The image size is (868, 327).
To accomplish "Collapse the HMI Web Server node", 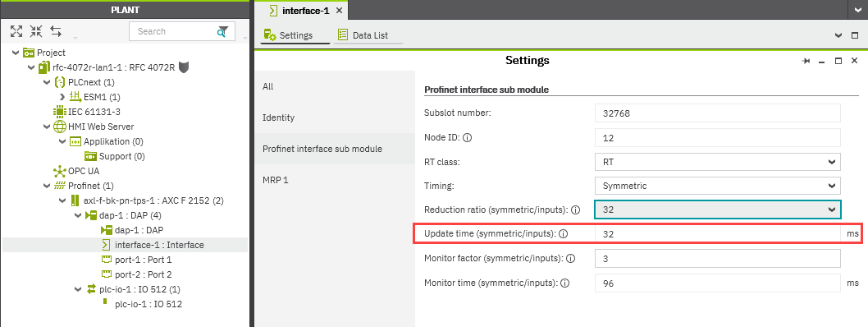I will coord(47,127).
